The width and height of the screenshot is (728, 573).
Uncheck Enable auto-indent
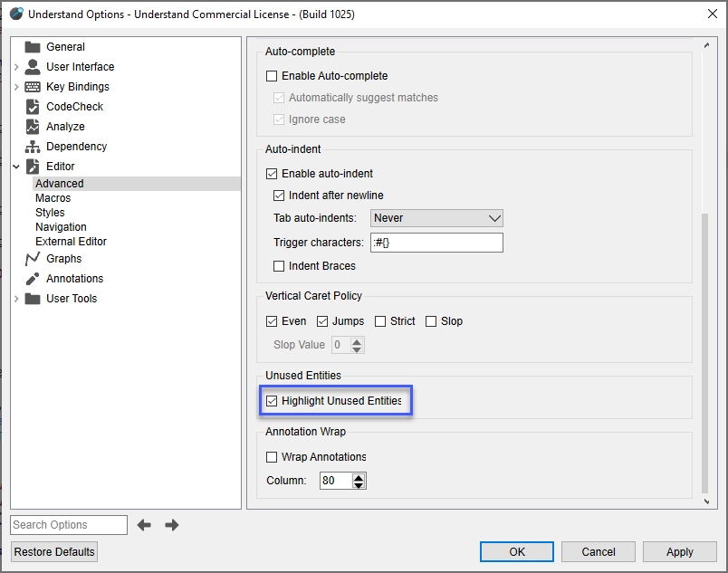click(272, 174)
